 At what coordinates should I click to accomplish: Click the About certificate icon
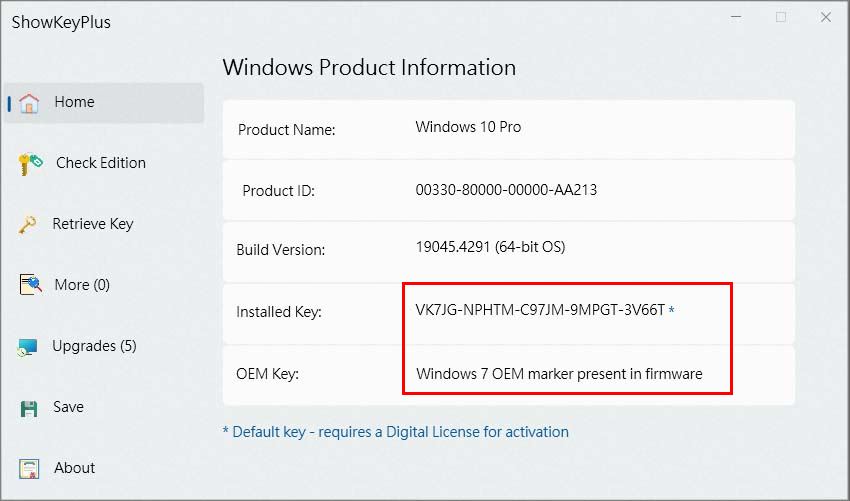click(29, 469)
